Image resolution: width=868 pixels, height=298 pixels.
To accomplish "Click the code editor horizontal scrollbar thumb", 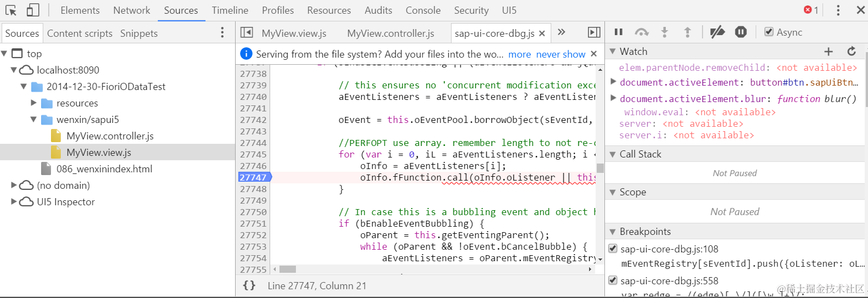I will click(288, 269).
